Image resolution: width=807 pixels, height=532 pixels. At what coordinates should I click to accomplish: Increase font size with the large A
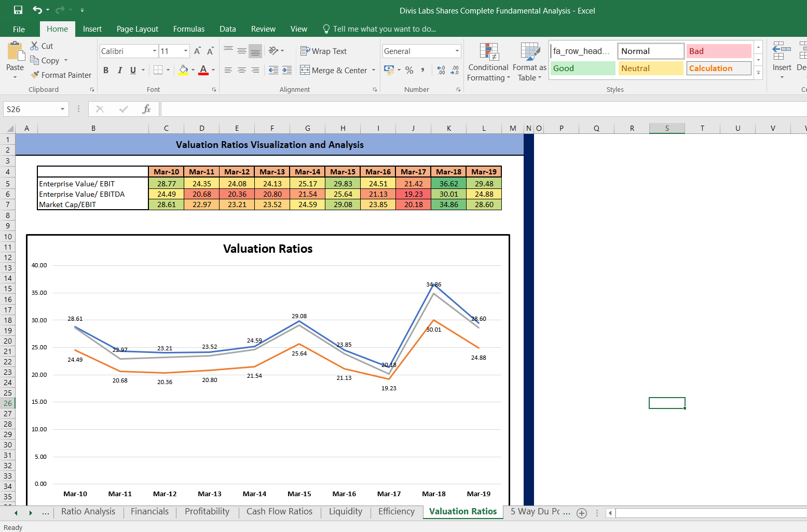[x=197, y=51]
